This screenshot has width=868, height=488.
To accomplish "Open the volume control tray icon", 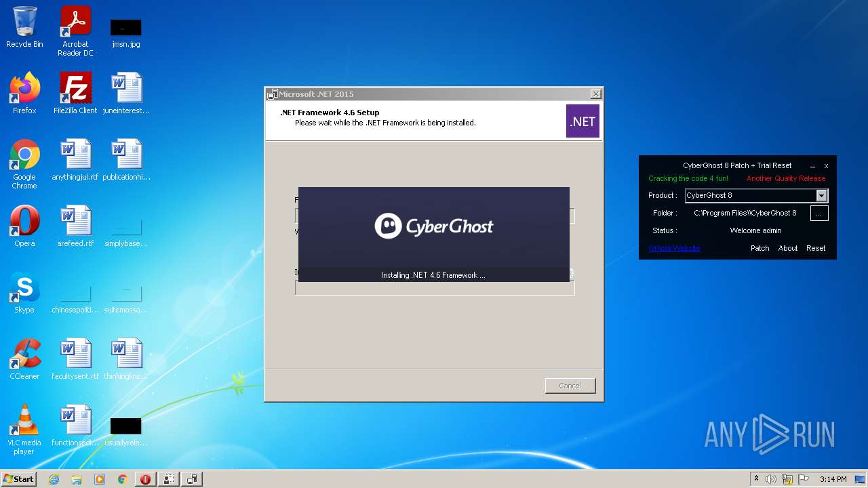I will coord(771,479).
